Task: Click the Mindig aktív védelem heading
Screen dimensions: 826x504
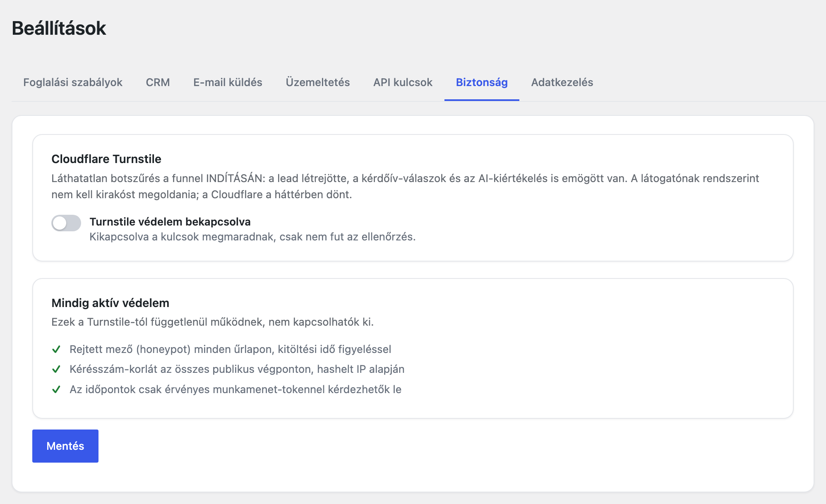Action: tap(110, 303)
